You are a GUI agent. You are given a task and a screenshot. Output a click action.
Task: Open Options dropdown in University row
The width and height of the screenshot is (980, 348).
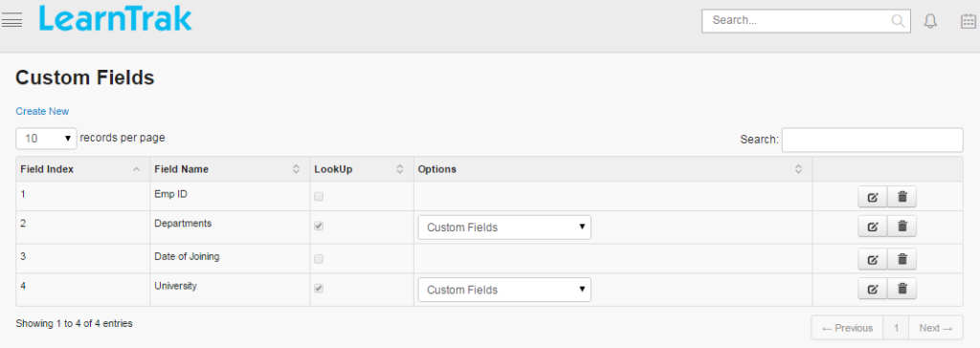(x=504, y=290)
